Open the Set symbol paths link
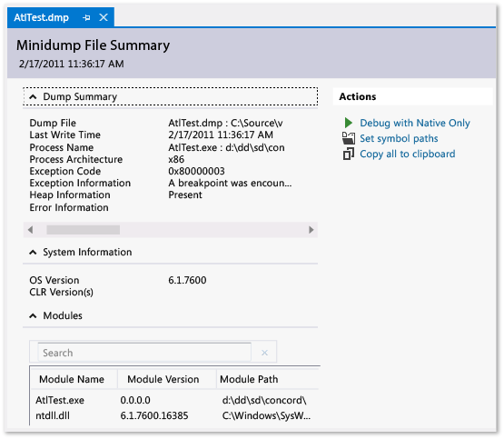 [399, 139]
